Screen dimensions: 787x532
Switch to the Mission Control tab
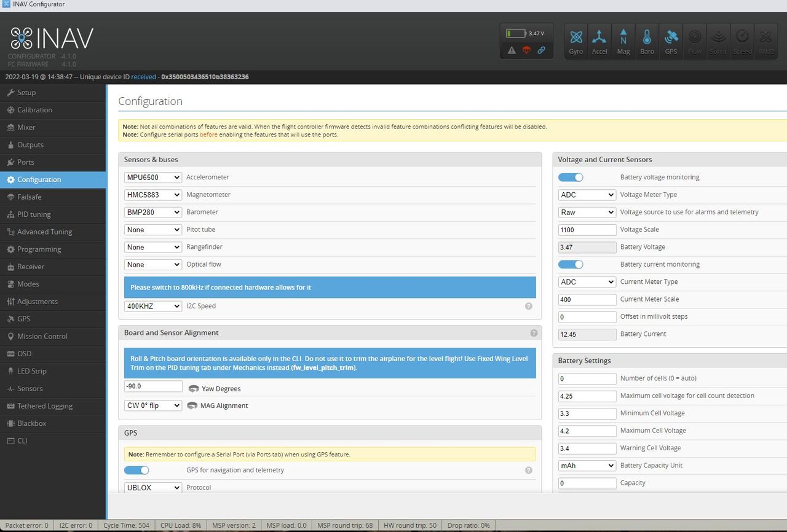tap(53, 336)
